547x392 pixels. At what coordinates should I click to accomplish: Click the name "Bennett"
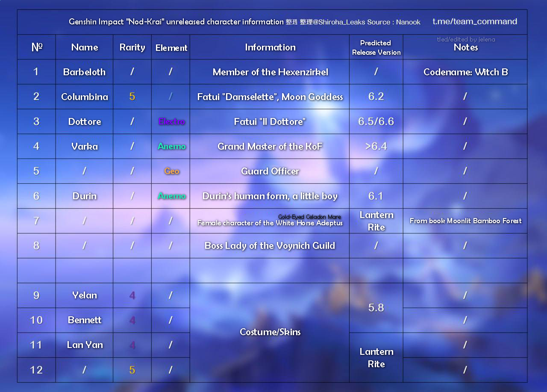[x=85, y=320]
